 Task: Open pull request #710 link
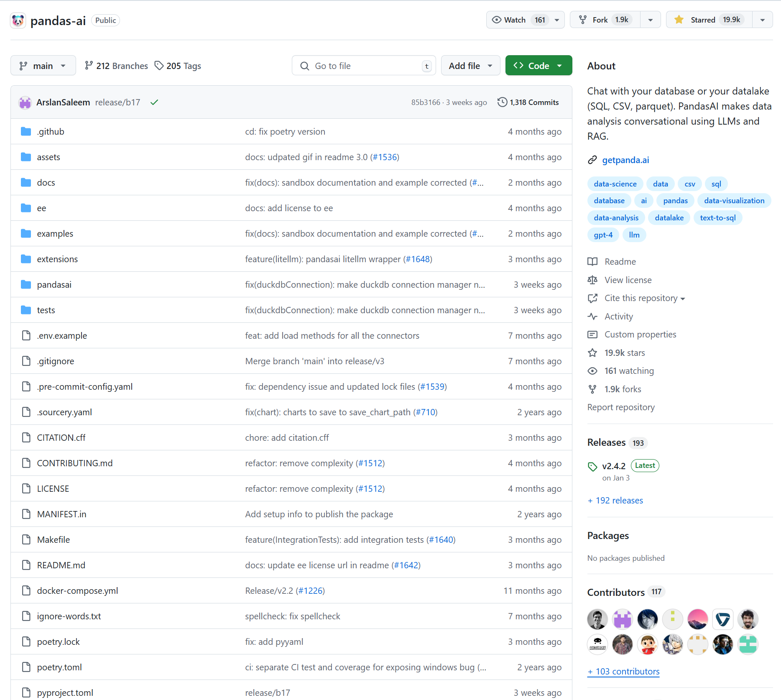(x=425, y=412)
